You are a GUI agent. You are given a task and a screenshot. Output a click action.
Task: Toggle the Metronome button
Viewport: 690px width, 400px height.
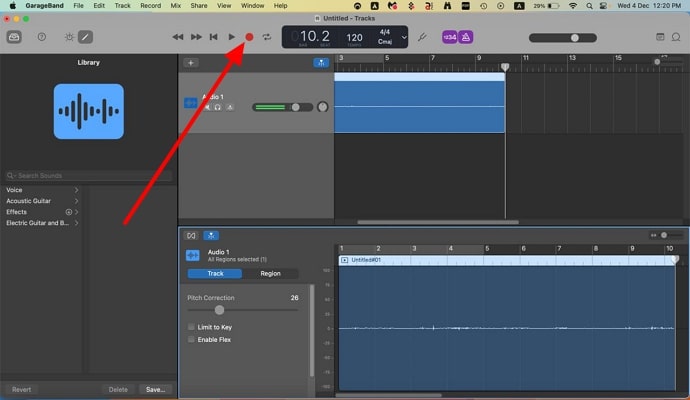pos(466,37)
